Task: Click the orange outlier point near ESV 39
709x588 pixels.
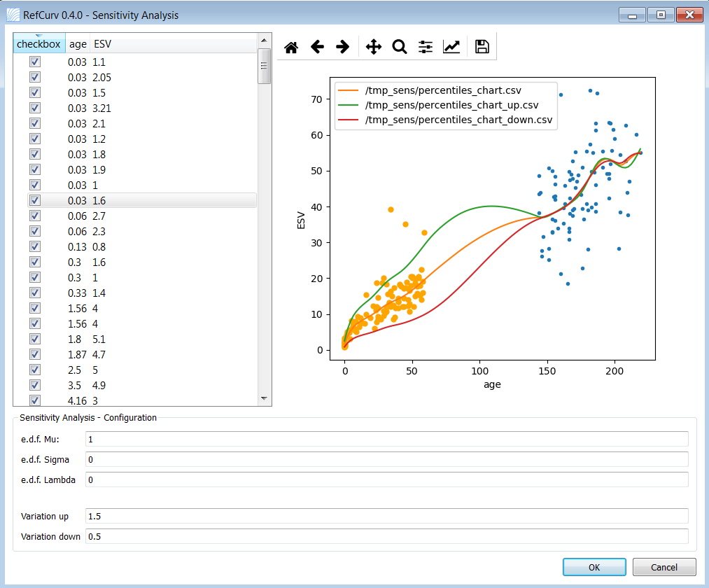Action: pos(391,209)
